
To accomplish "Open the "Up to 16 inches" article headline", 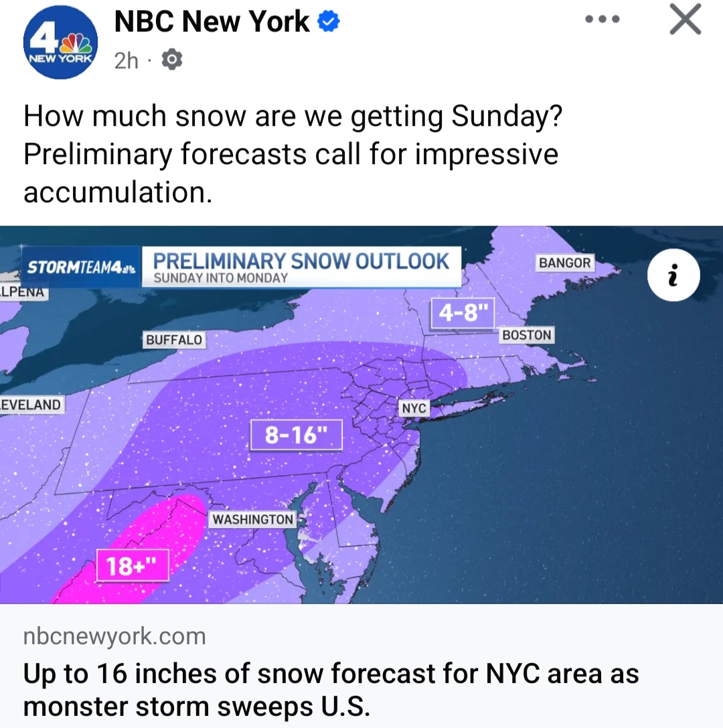I will (x=331, y=688).
